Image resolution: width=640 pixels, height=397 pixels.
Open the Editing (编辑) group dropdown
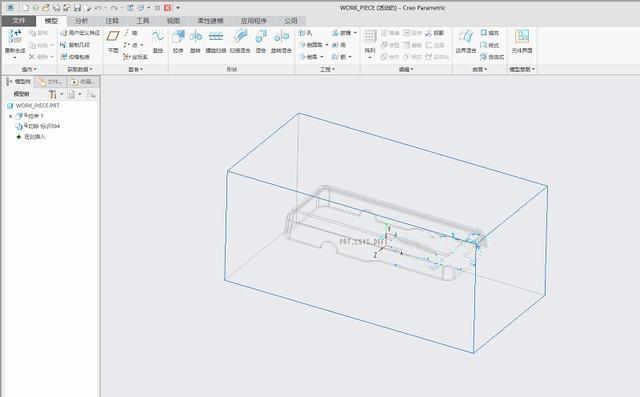406,69
